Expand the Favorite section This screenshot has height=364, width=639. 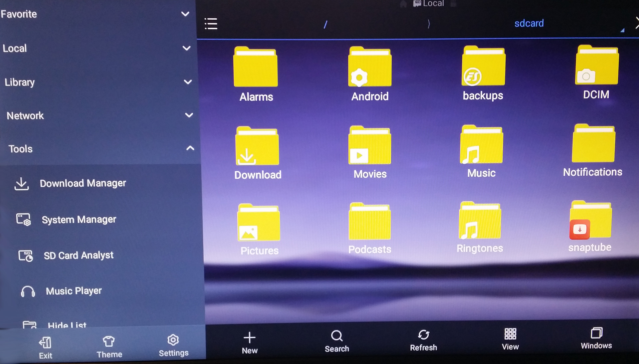(x=186, y=14)
